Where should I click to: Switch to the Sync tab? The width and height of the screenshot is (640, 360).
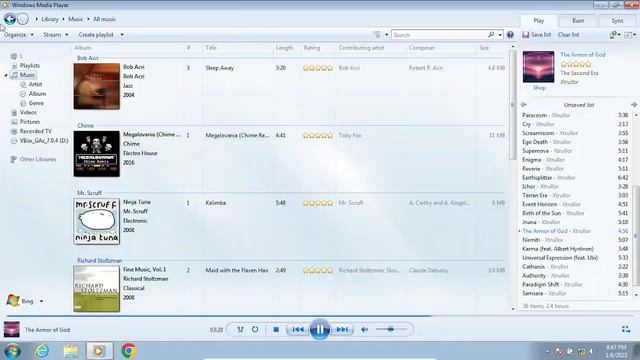pyautogui.click(x=618, y=20)
